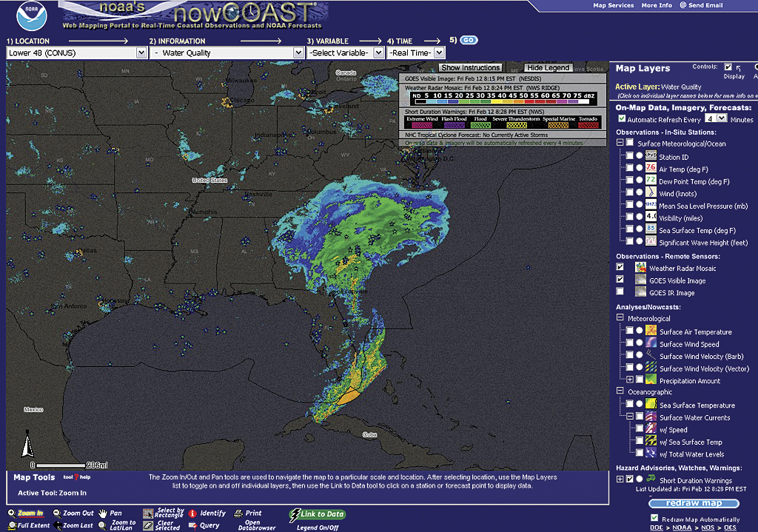The width and height of the screenshot is (758, 532).
Task: Follow the NOAA footer link
Action: tap(682, 528)
